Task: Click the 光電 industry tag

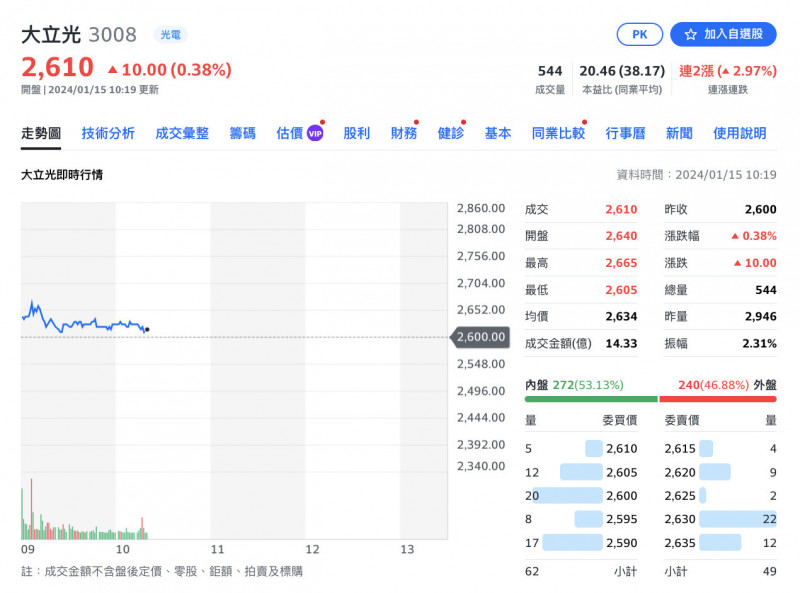Action: click(x=170, y=35)
